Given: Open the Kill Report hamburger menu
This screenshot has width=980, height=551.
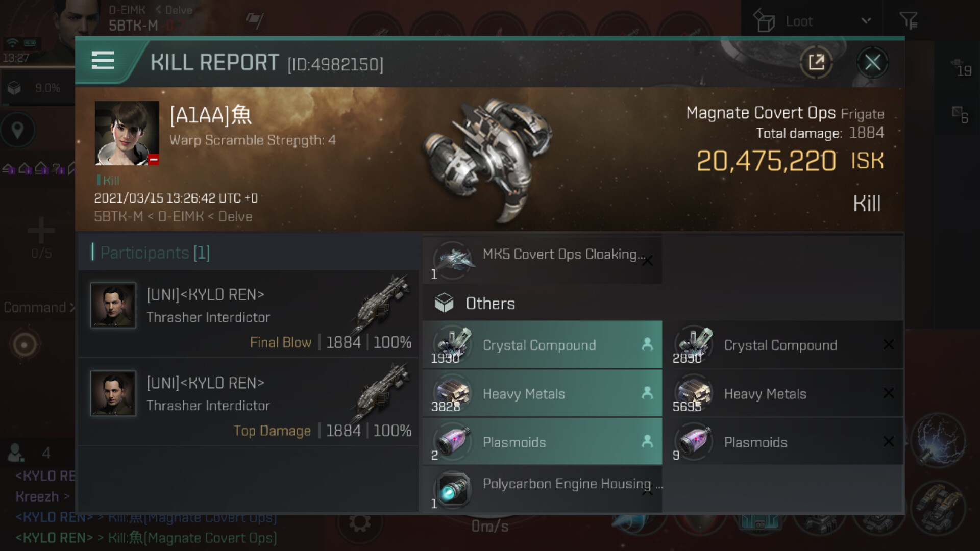Looking at the screenshot, I should [x=103, y=61].
